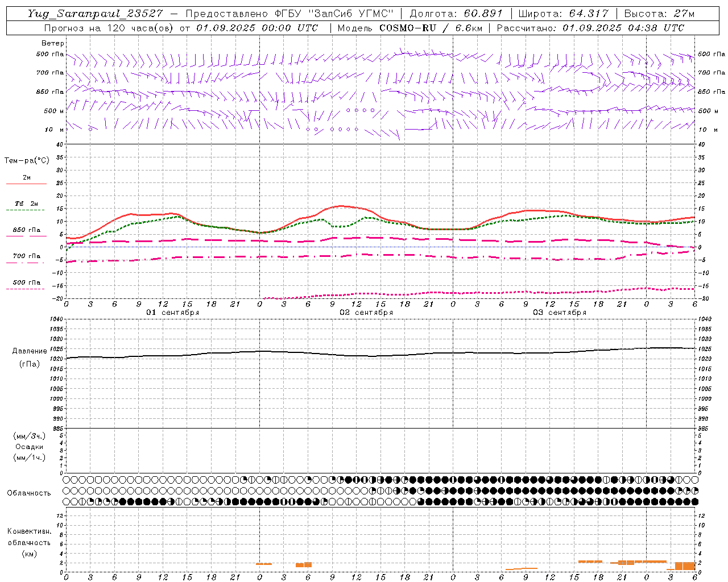Click the forecast text Прогноз на 120 часа(ов)
728x582 pixels.
click(109, 28)
